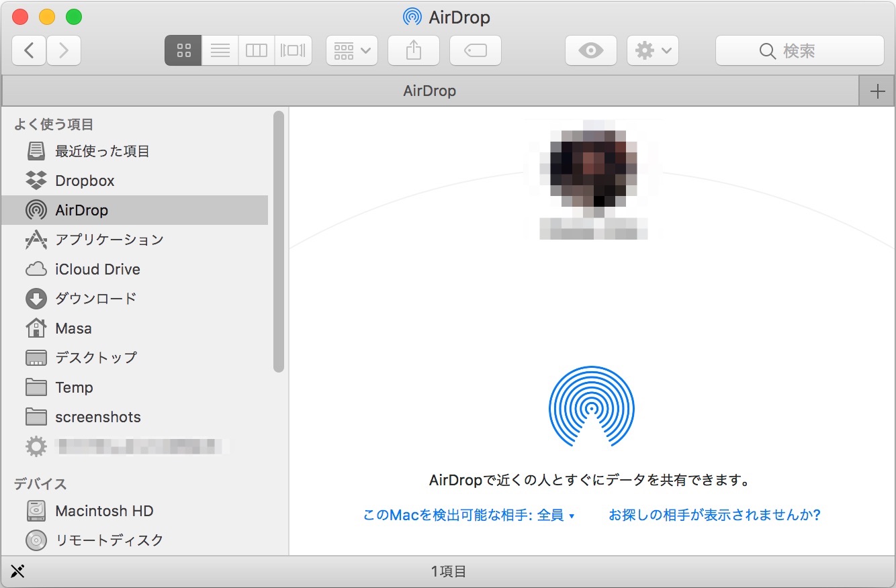Image resolution: width=896 pixels, height=588 pixels.
Task: Click the large blue AirDrop icon
Action: (x=592, y=407)
